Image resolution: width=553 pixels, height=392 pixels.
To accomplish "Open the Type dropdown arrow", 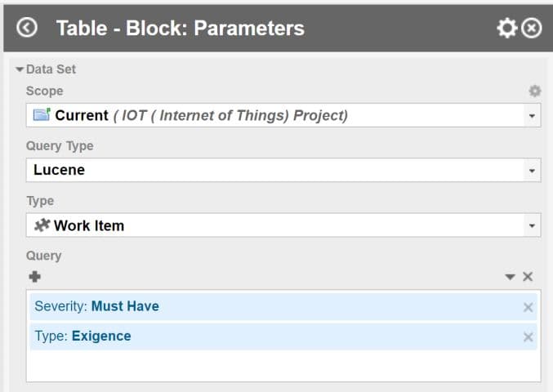I will [533, 225].
